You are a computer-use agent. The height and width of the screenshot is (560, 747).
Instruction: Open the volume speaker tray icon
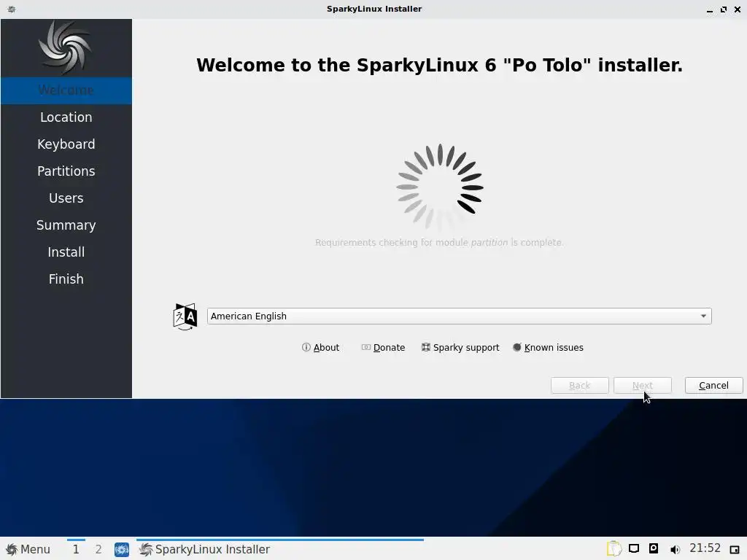(x=675, y=550)
